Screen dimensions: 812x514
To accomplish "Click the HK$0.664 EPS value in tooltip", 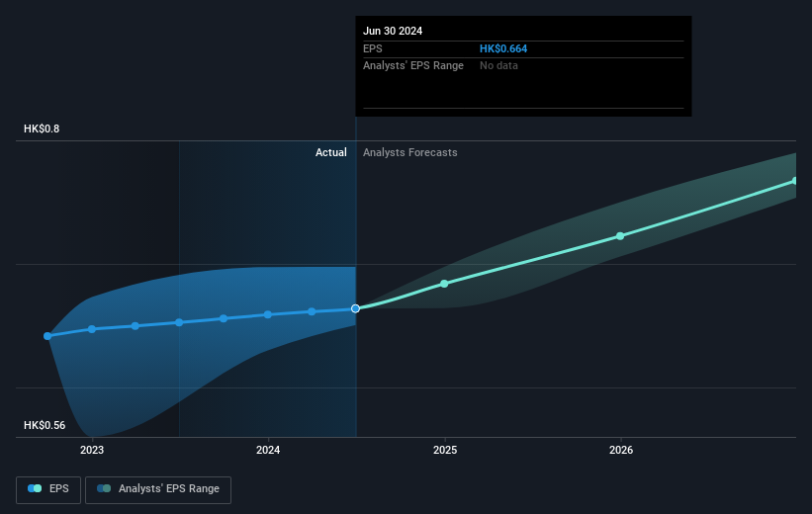I will coord(503,48).
